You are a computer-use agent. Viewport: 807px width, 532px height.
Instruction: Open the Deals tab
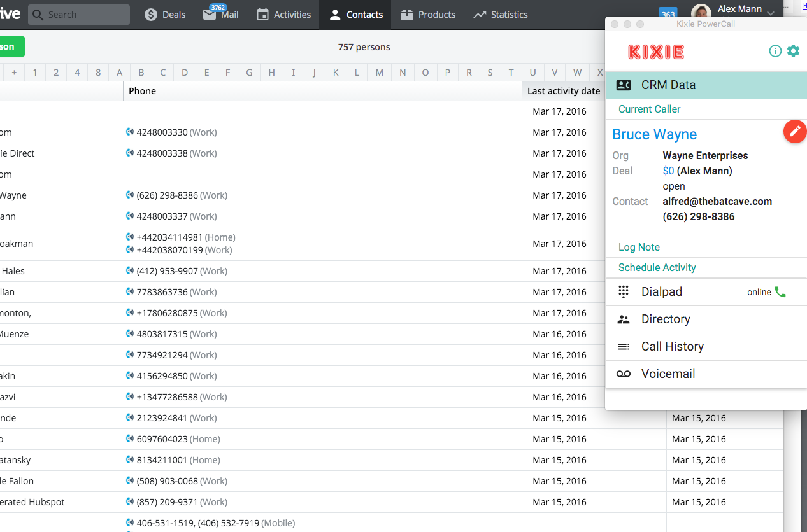point(165,15)
